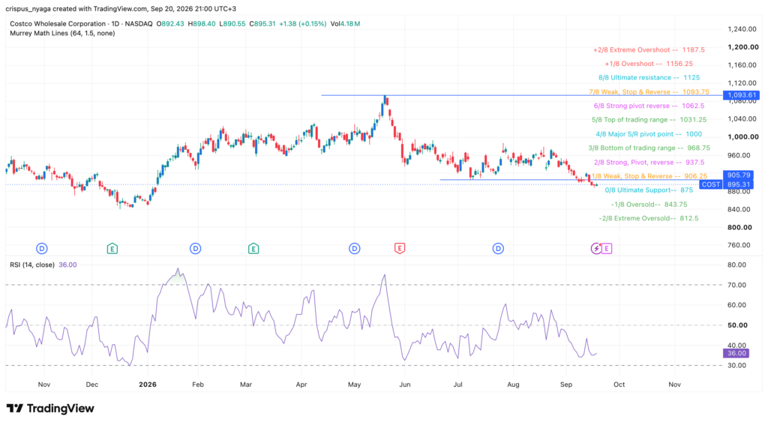Select the -2/8 Extreme Oversold 812.5 label

click(x=649, y=218)
